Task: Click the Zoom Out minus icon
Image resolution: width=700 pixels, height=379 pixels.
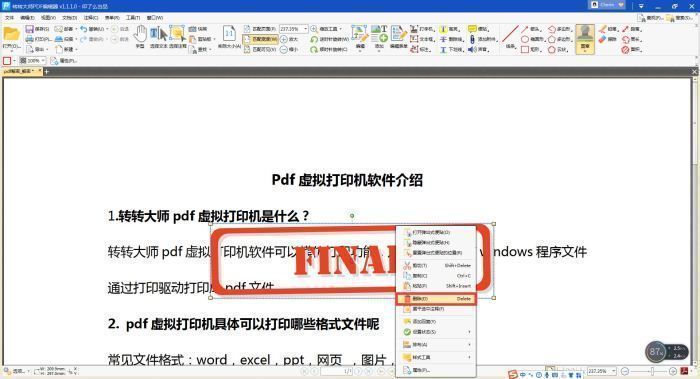Action: [x=284, y=50]
